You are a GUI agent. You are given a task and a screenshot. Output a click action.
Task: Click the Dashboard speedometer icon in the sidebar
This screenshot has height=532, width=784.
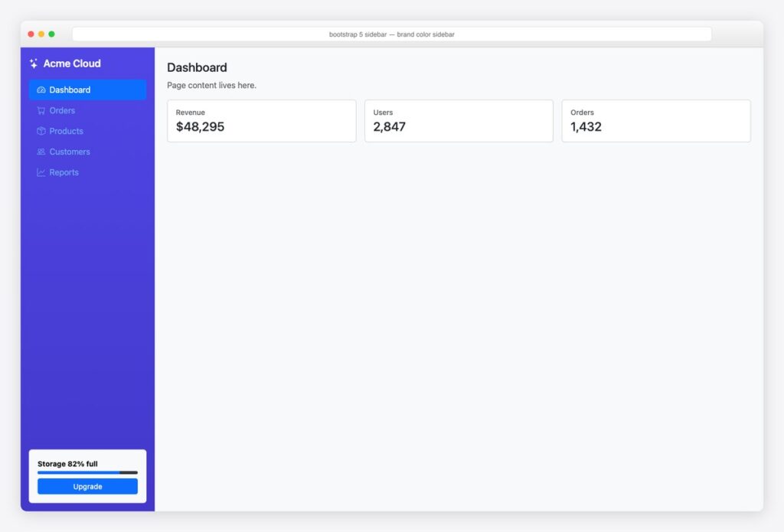point(41,90)
